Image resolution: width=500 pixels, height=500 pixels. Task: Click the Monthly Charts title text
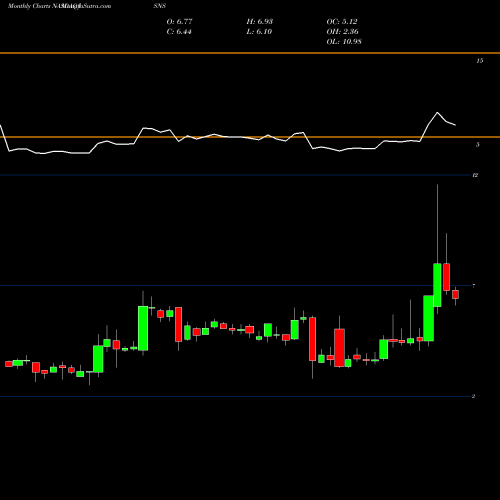tap(28, 6)
